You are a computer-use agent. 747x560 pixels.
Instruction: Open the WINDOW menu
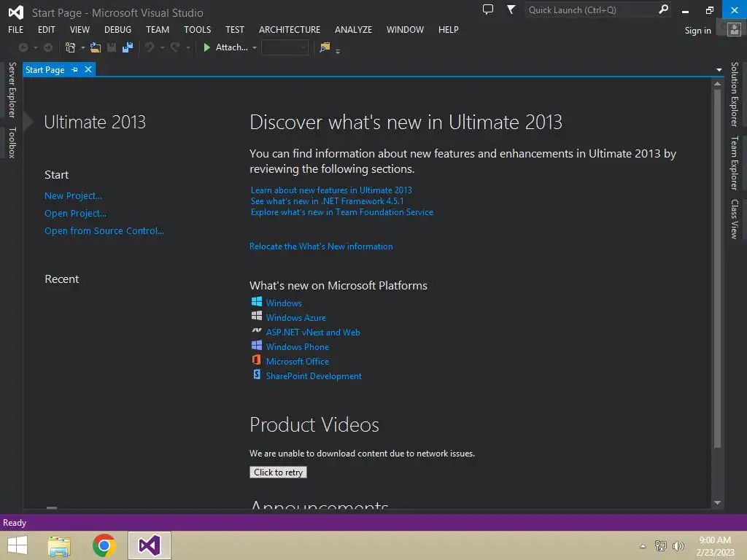[x=405, y=29]
